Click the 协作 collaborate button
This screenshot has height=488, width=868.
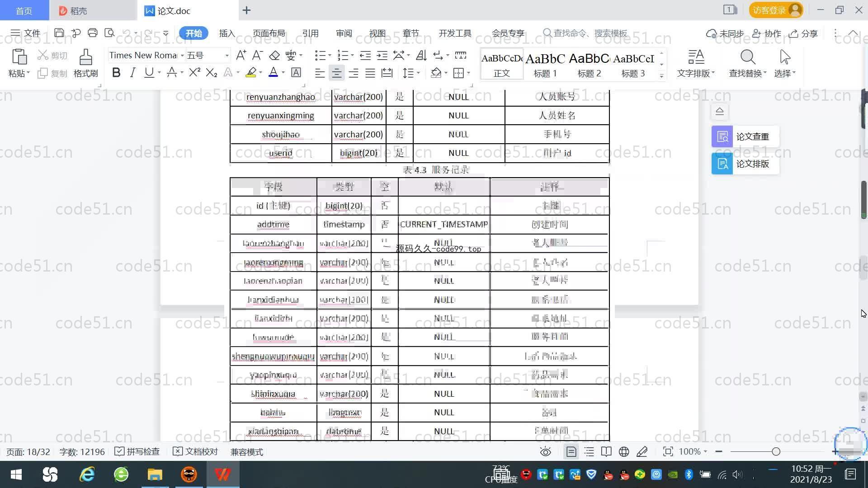[767, 33]
